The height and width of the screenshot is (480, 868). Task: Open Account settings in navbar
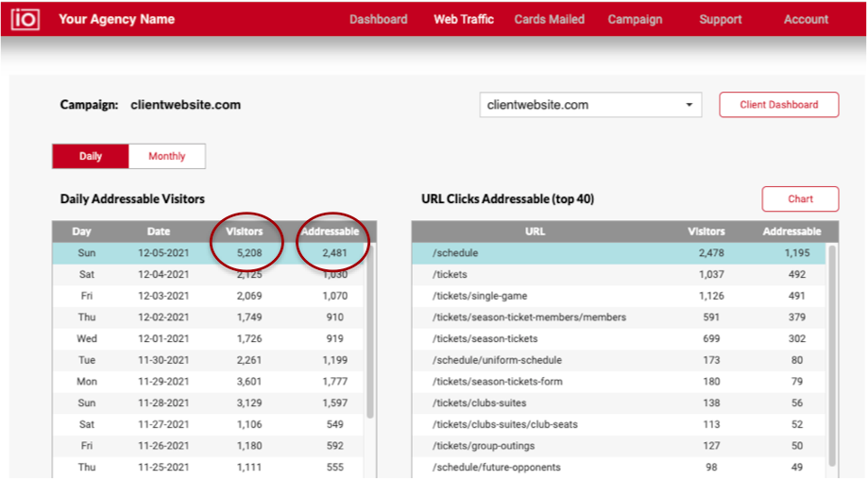(806, 19)
